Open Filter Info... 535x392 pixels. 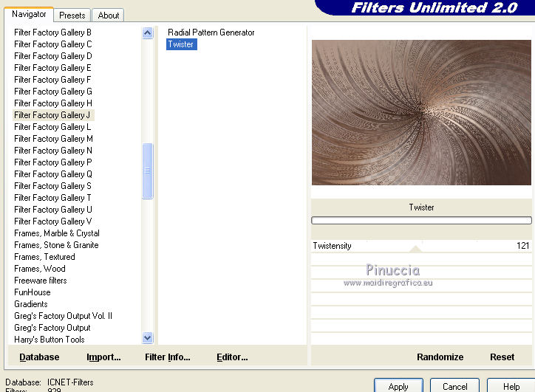click(x=168, y=357)
